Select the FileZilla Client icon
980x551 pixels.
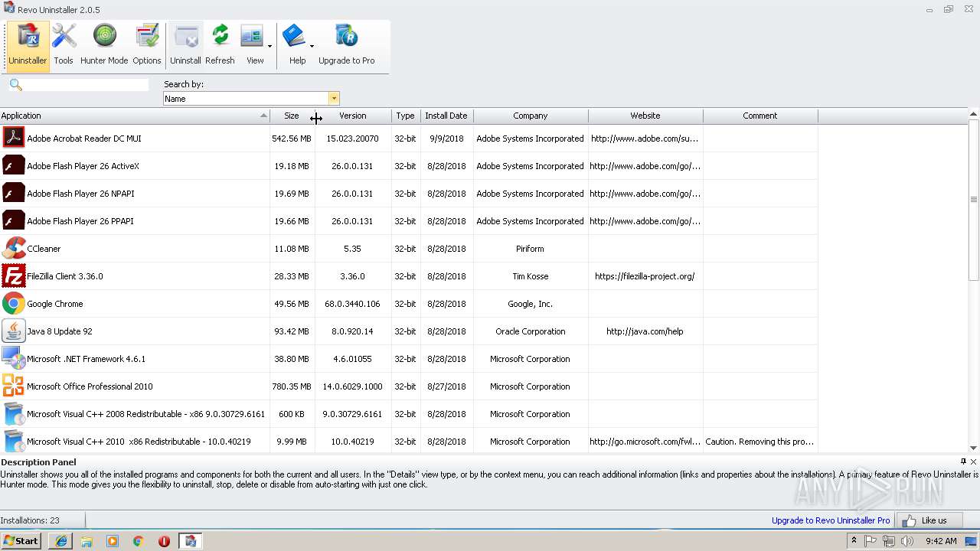point(14,276)
